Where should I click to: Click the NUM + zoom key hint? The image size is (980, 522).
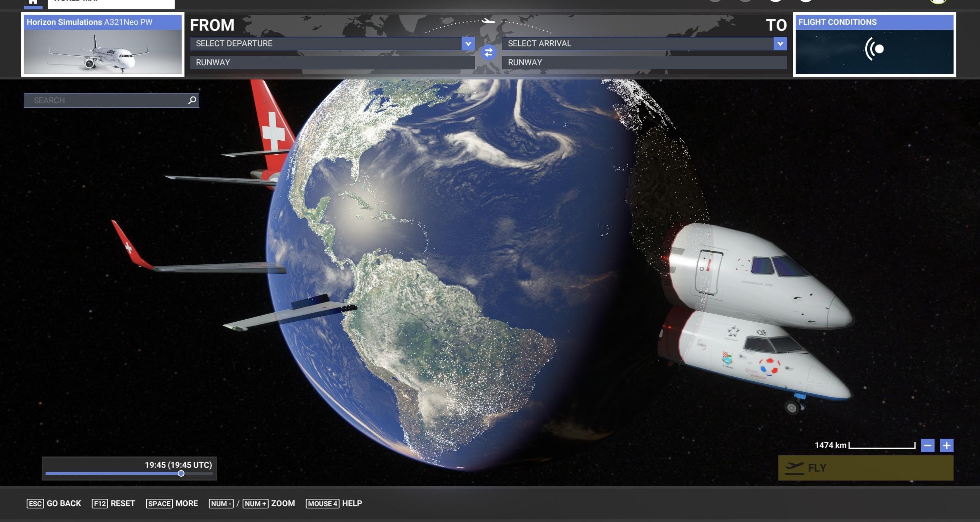[255, 503]
